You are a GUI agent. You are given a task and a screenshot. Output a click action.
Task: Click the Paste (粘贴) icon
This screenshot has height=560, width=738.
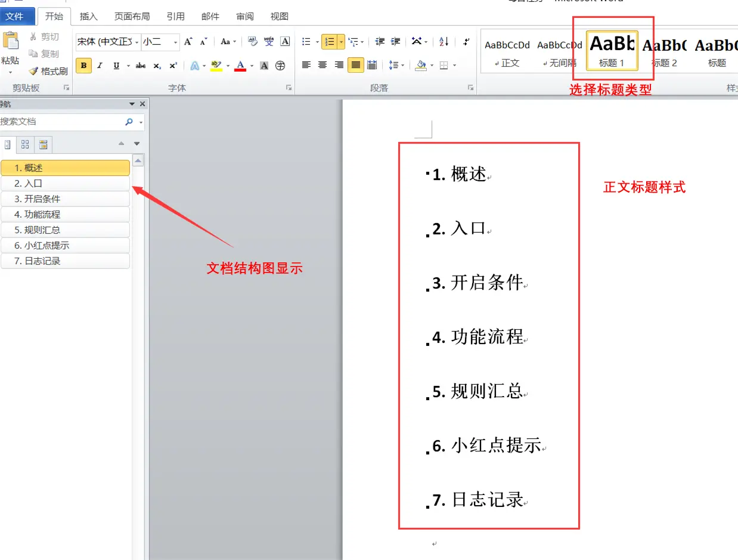10,41
